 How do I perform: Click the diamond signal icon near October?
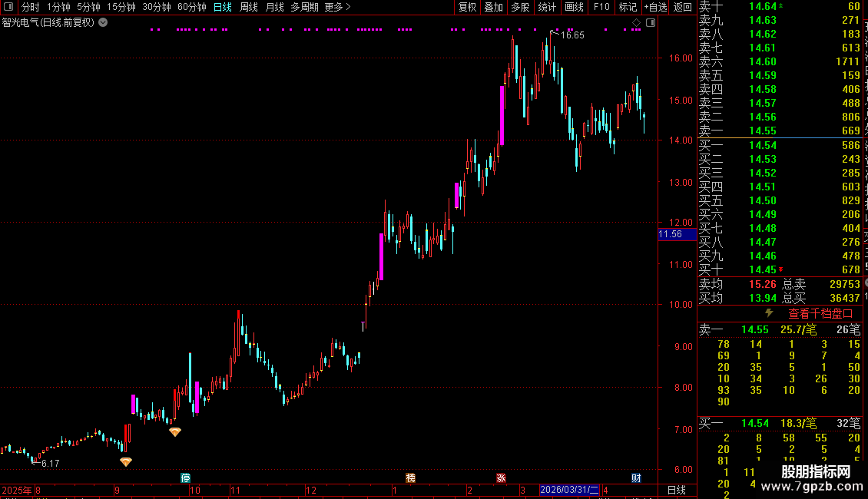click(x=175, y=431)
